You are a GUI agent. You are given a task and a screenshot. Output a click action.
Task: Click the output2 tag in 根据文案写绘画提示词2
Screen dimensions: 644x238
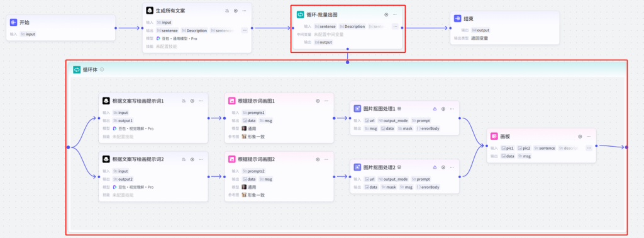pyautogui.click(x=123, y=179)
